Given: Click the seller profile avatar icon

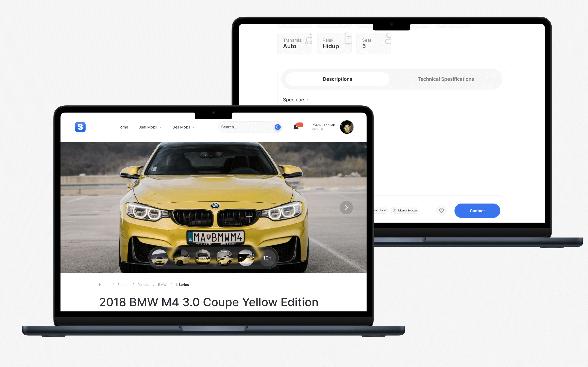Looking at the screenshot, I should pyautogui.click(x=347, y=127).
